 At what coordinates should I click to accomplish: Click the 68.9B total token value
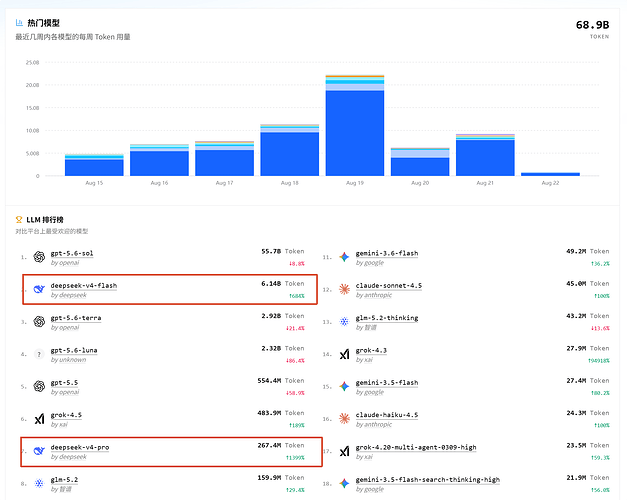(592, 25)
